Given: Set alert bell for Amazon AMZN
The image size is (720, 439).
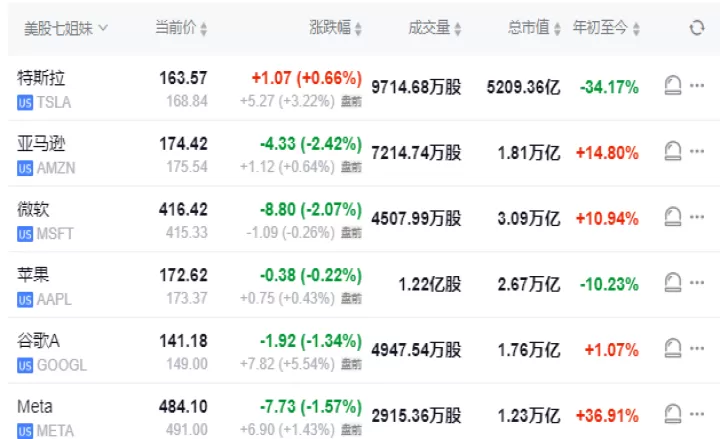Looking at the screenshot, I should click(673, 151).
